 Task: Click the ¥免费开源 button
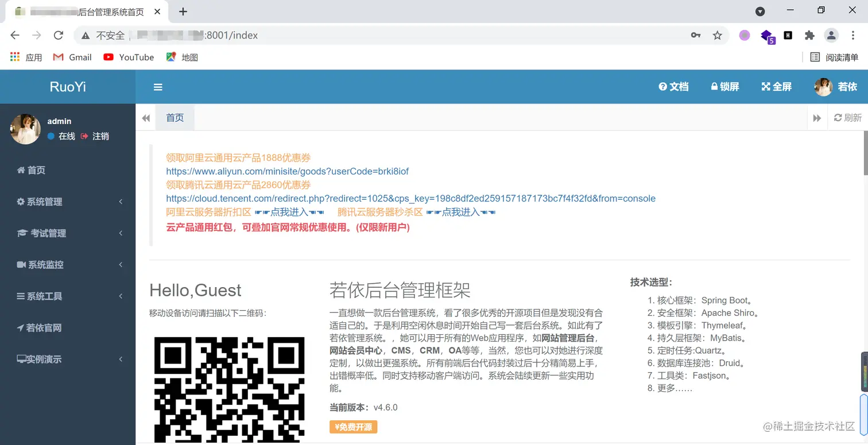tap(353, 427)
